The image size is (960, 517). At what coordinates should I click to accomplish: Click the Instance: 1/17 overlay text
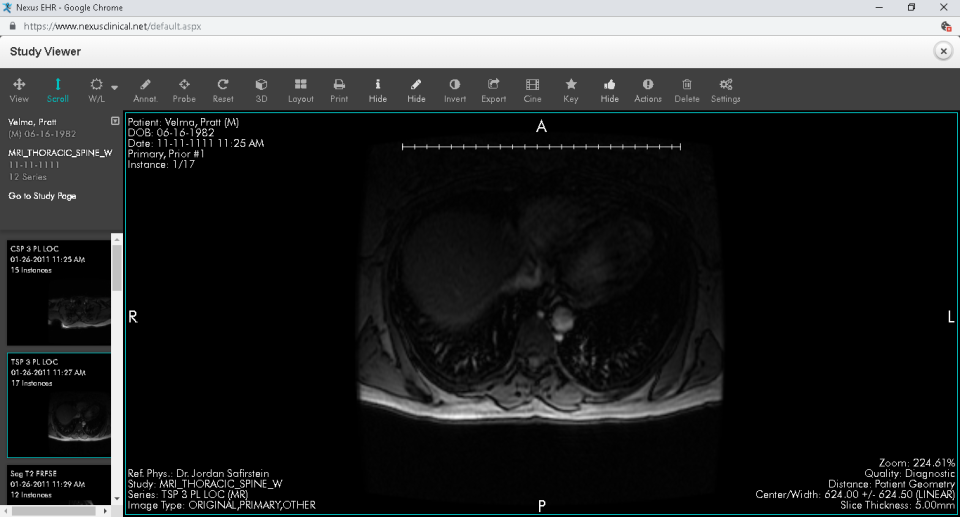point(161,164)
